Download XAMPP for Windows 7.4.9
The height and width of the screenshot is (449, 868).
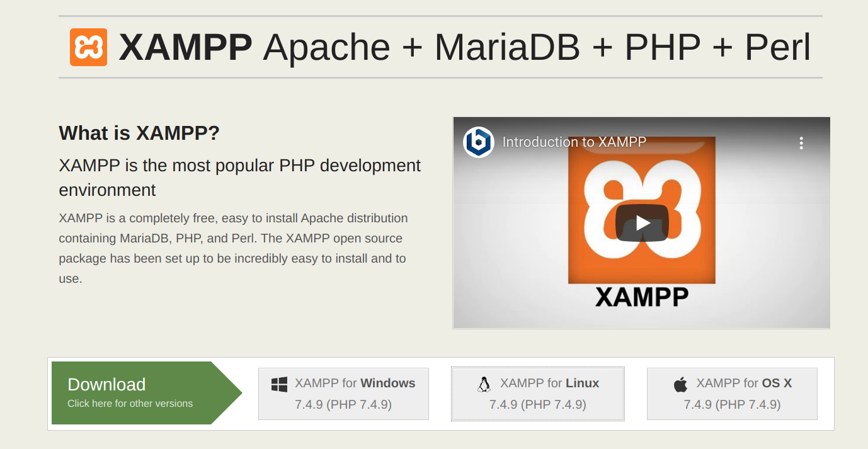(x=343, y=394)
